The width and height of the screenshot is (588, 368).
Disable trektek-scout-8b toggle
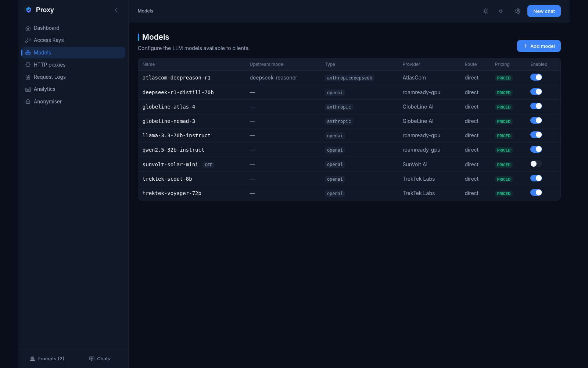point(536,178)
